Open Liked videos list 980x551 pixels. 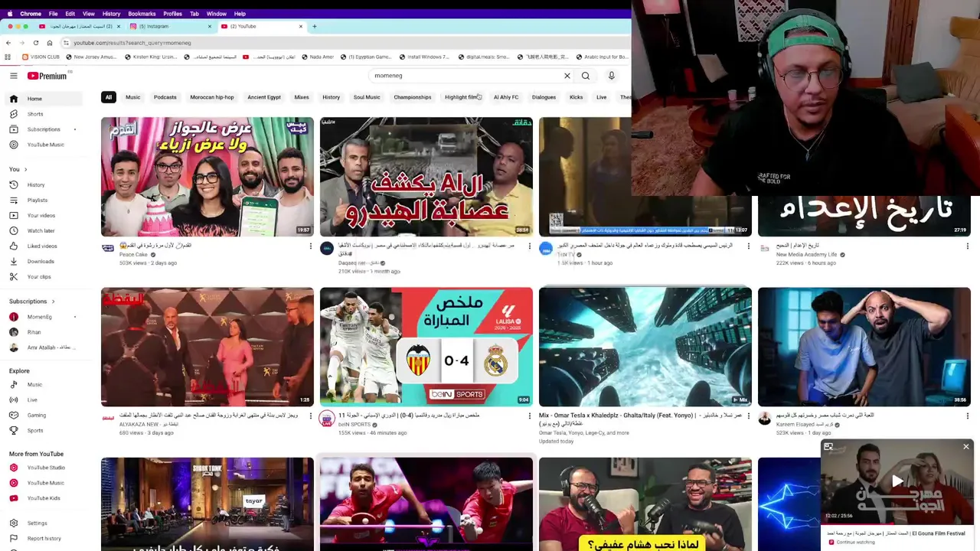(x=44, y=246)
